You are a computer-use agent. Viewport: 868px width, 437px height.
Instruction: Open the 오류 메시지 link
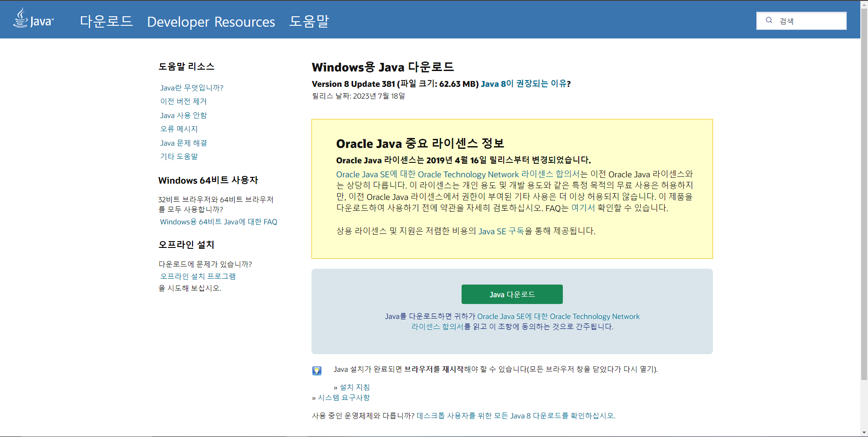tap(179, 129)
